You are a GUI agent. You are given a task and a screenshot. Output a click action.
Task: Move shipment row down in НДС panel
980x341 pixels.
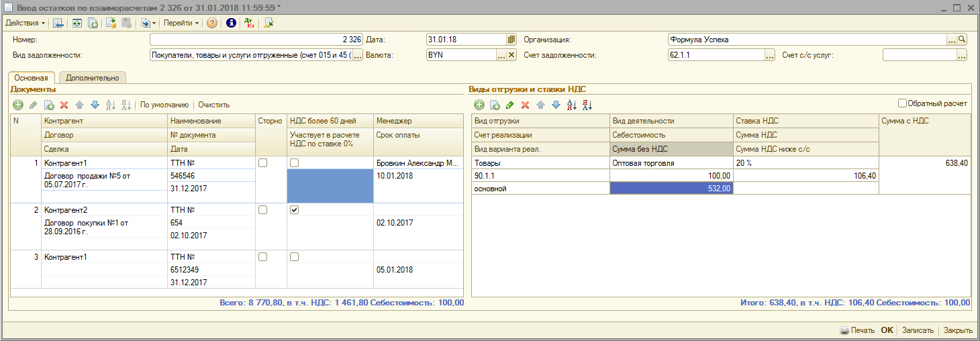coord(556,105)
